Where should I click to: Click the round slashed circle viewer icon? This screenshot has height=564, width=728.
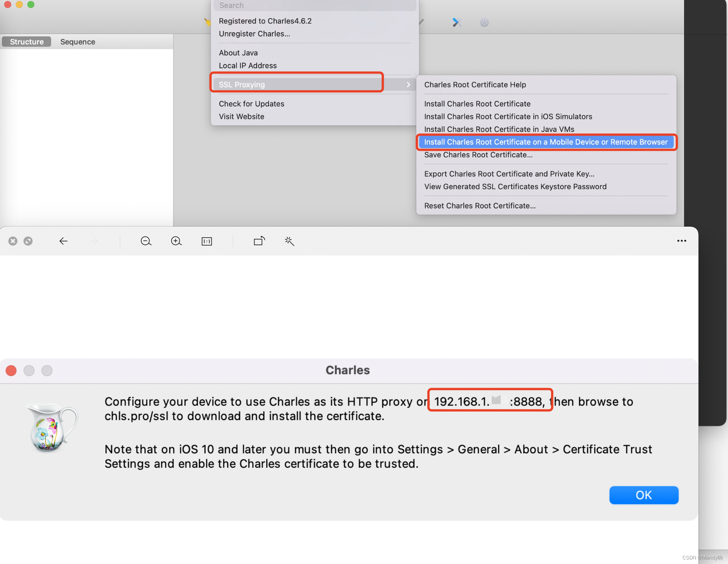(x=28, y=241)
